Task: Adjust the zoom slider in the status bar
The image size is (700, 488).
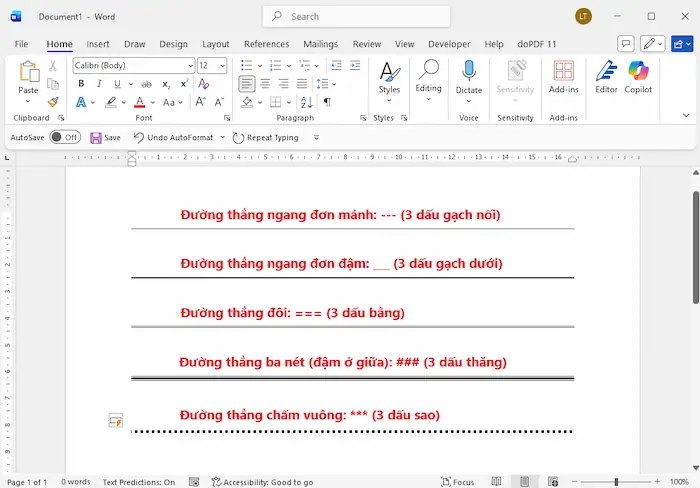Action: 615,481
